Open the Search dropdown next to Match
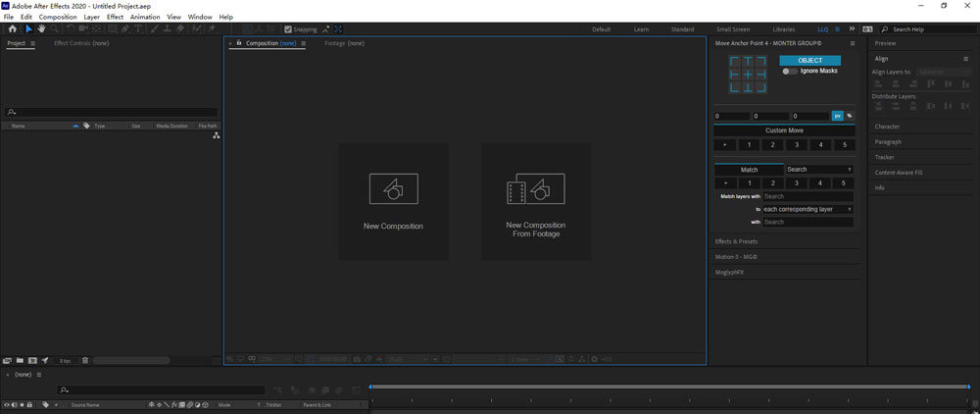 pos(818,170)
